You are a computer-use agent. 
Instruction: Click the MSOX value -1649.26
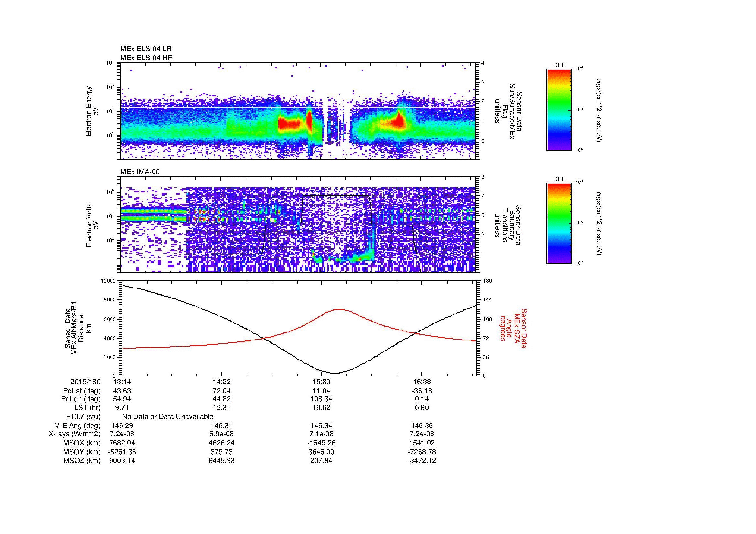pyautogui.click(x=321, y=443)
